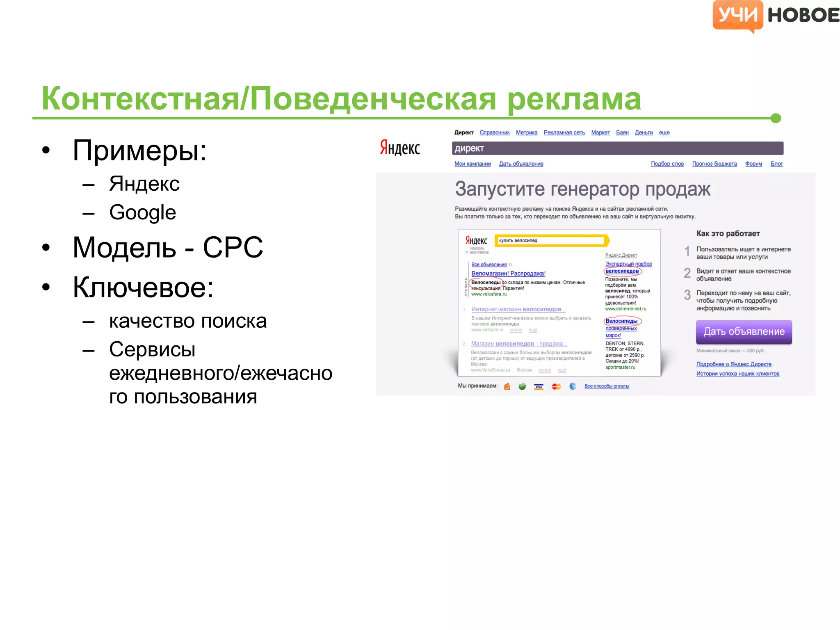
Task: Select the green Sberbank payment icon
Action: [522, 386]
